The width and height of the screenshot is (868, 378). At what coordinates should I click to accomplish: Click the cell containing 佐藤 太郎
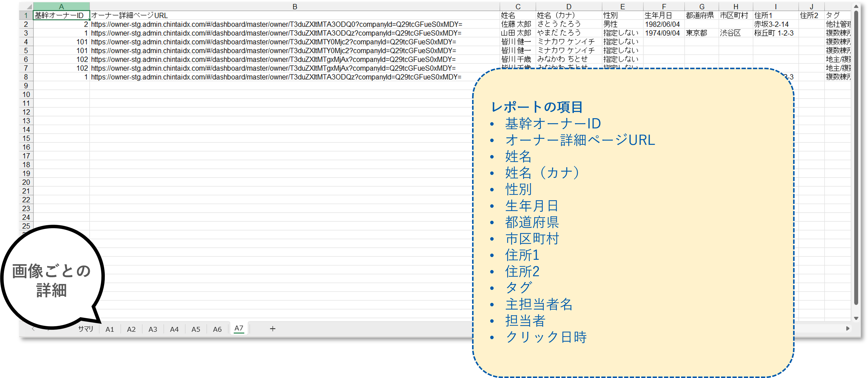[516, 24]
